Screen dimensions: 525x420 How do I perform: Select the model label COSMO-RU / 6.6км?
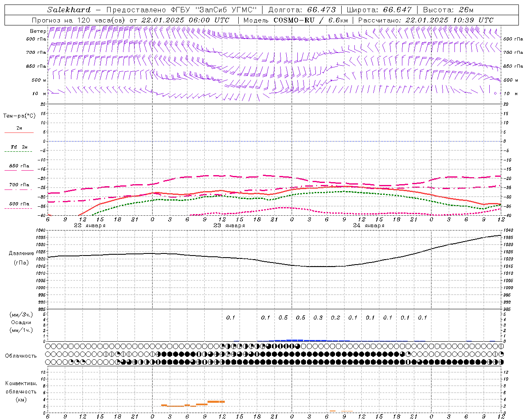(311, 20)
